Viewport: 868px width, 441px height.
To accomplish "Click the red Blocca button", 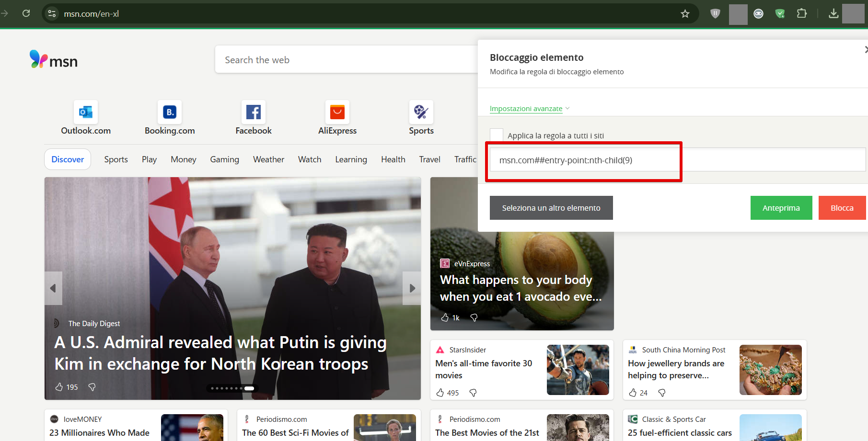I will (x=842, y=208).
